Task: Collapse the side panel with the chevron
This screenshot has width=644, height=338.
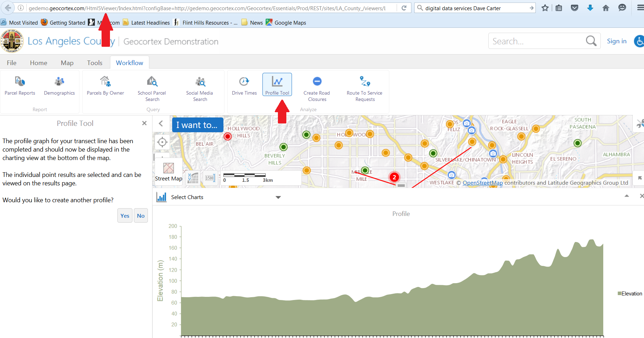Action: tap(161, 123)
